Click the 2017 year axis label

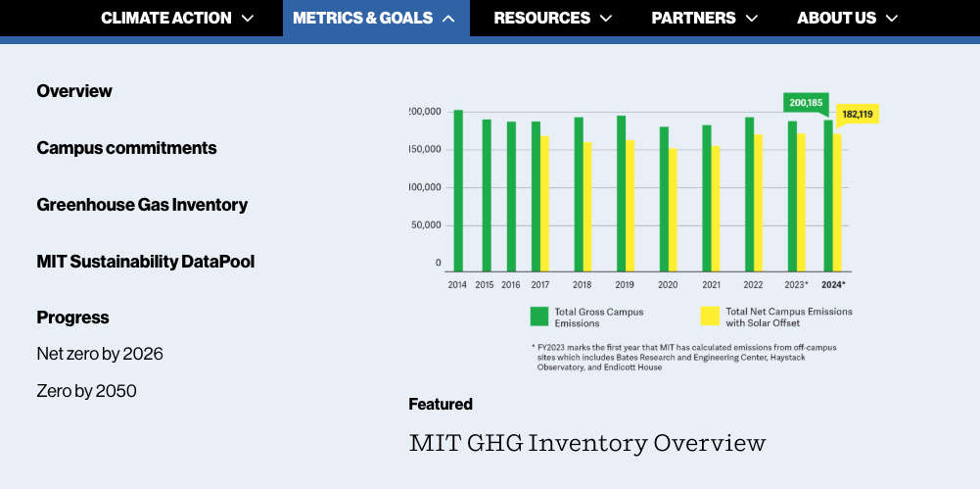(x=540, y=284)
